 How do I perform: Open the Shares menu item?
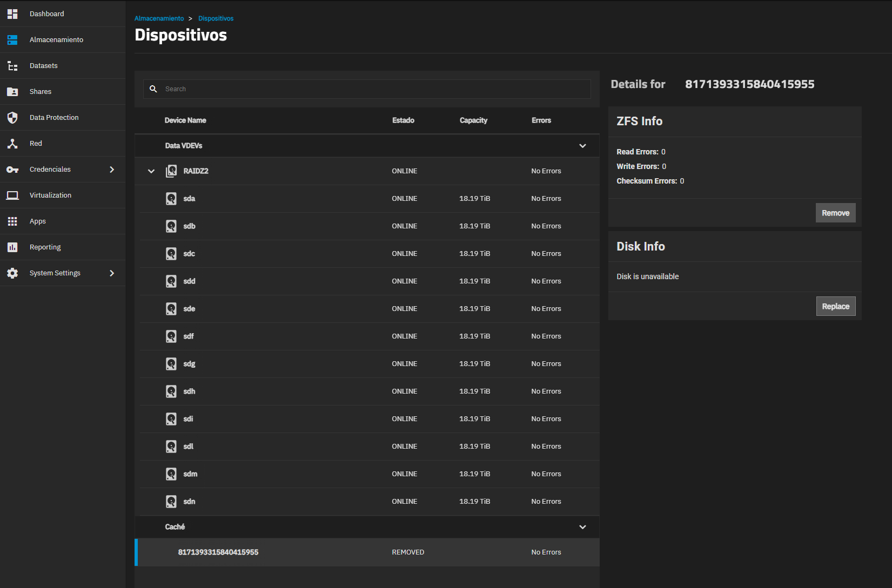(x=63, y=92)
